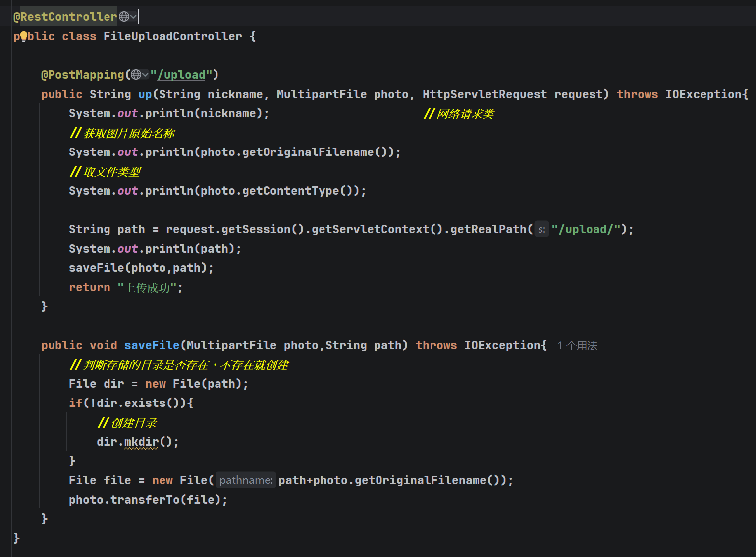The width and height of the screenshot is (756, 557).
Task: Click the comment '// 获取图片原始名称'
Action: pyautogui.click(x=122, y=133)
